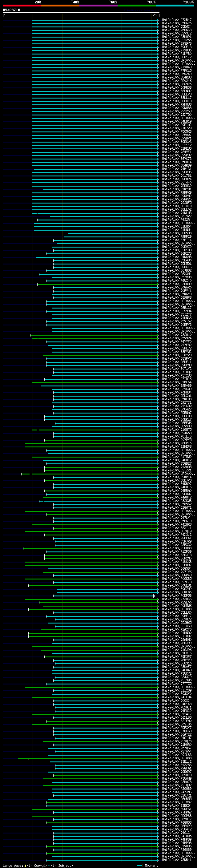Click hit label UniRef100_A7PCL5

point(176,71)
